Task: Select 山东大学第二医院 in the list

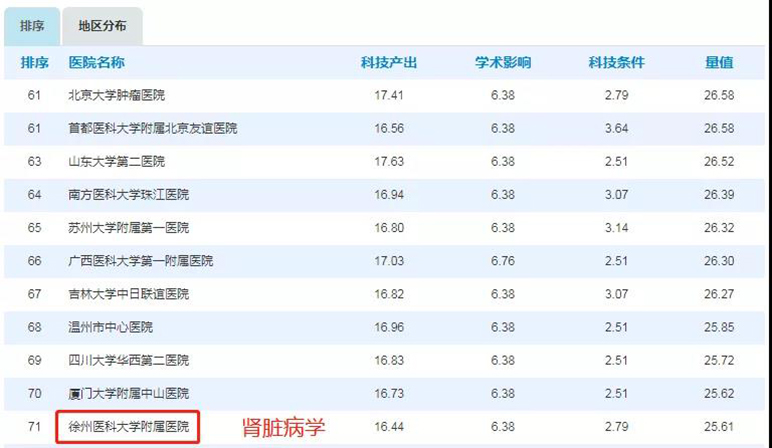Action: (x=116, y=162)
